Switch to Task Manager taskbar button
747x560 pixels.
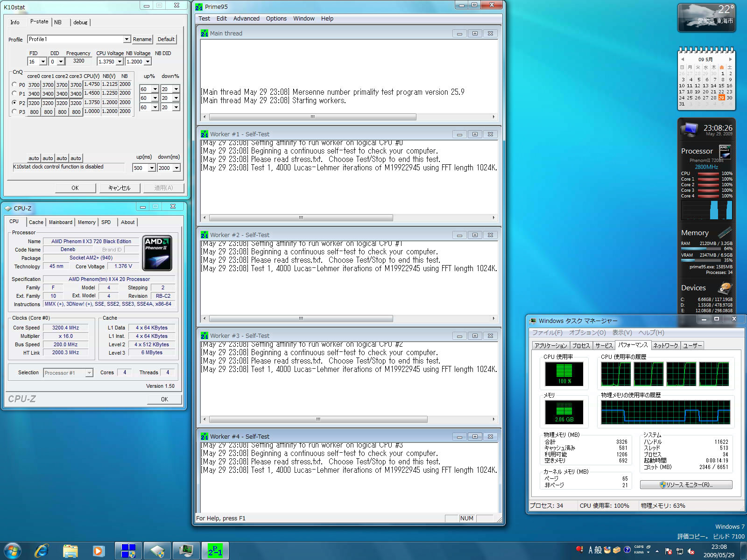(186, 551)
